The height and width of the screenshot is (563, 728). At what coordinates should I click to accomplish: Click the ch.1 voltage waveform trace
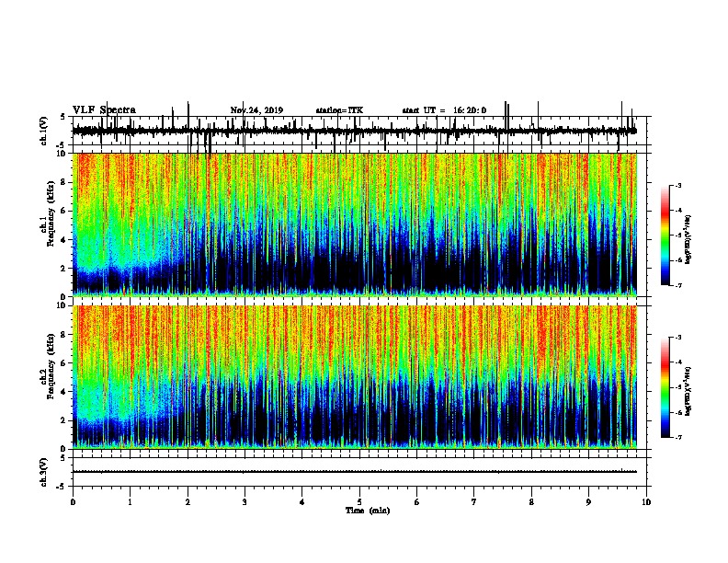[355, 131]
